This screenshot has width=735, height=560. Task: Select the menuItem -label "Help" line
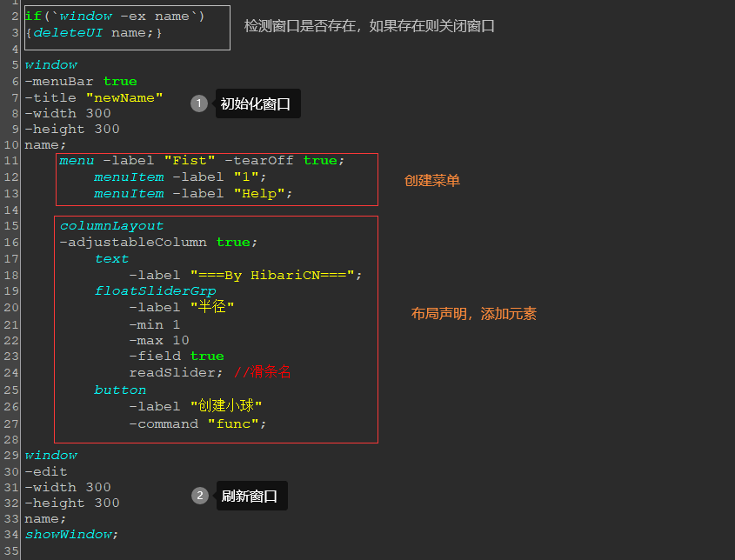193,194
